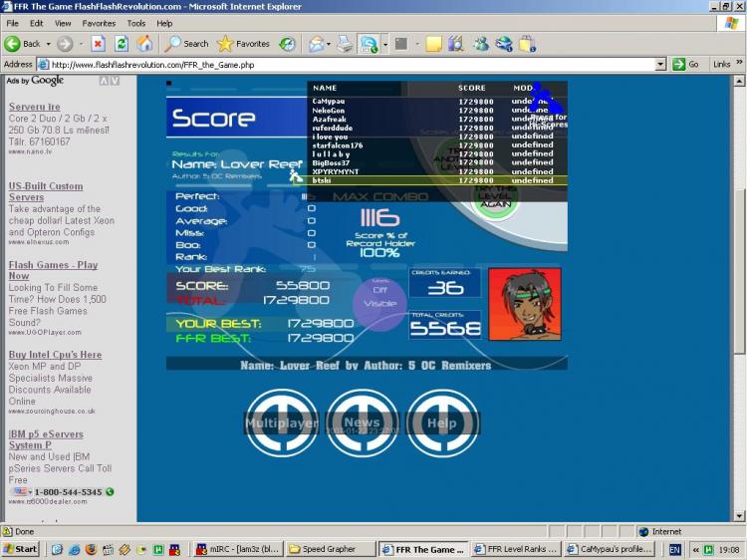Open the Multiplayer circle icon
The height and width of the screenshot is (560, 747).
click(x=282, y=422)
